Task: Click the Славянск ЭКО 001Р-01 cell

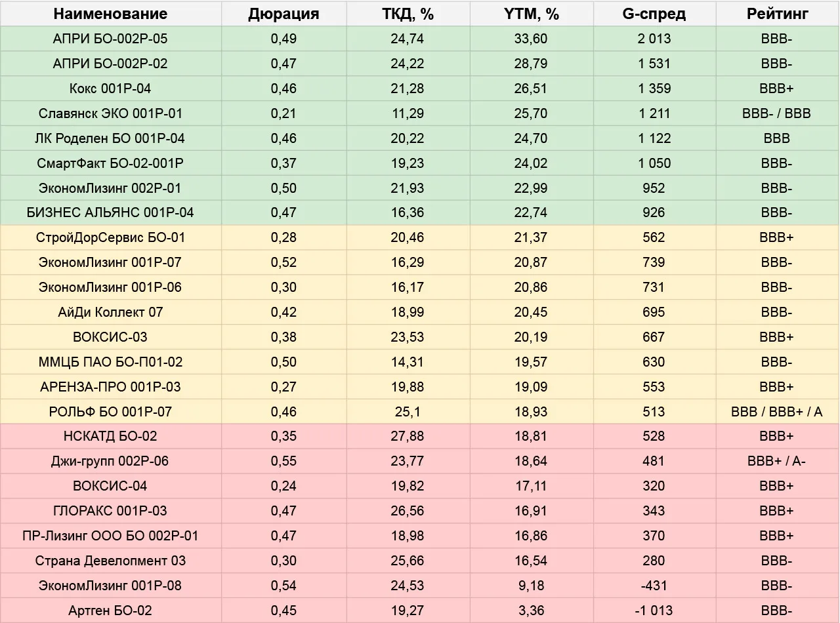Action: 110,113
